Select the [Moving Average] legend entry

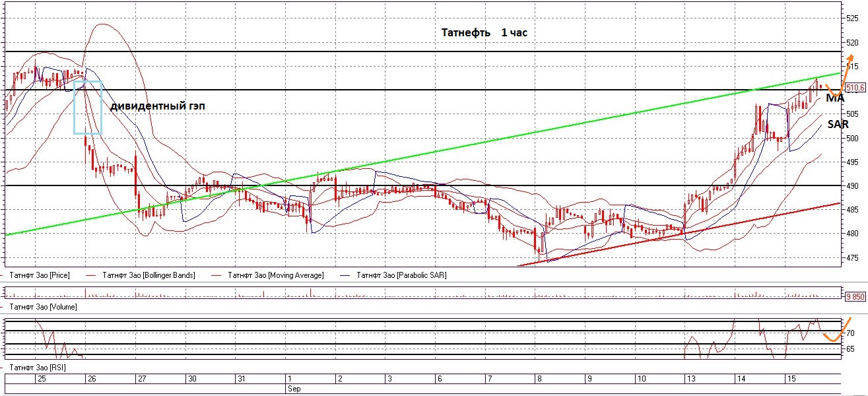point(275,275)
